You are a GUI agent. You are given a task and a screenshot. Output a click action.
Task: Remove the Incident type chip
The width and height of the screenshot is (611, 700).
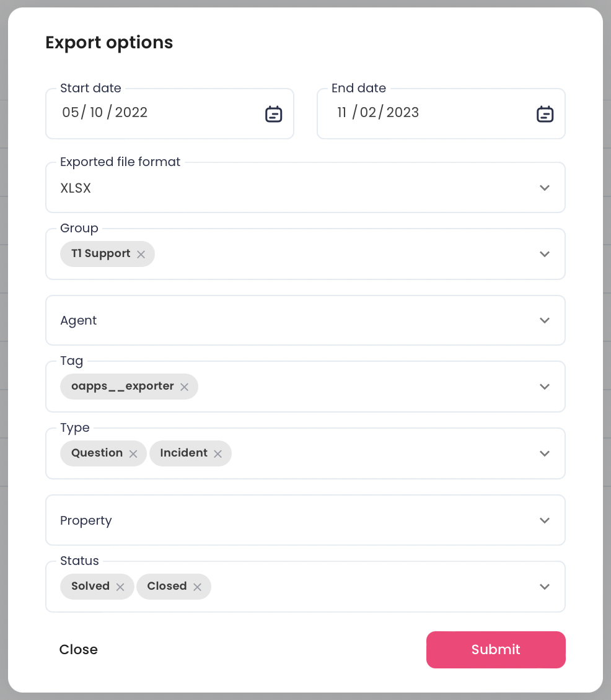point(218,454)
